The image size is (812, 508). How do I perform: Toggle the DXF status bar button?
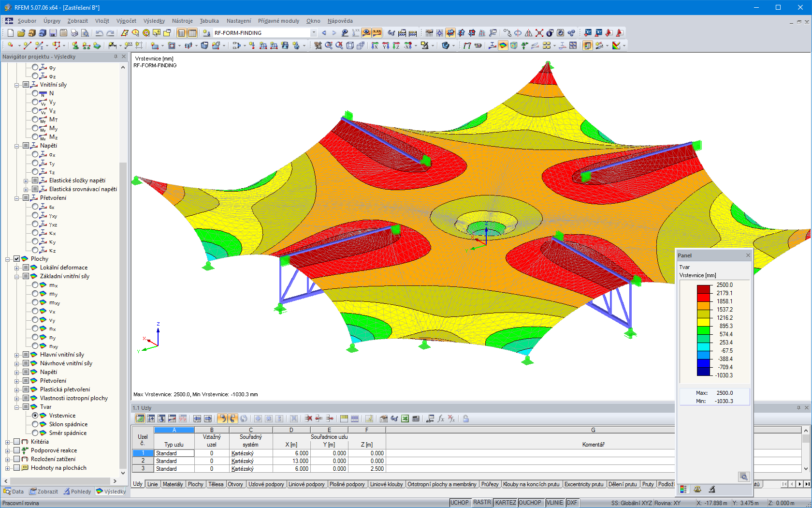click(572, 503)
